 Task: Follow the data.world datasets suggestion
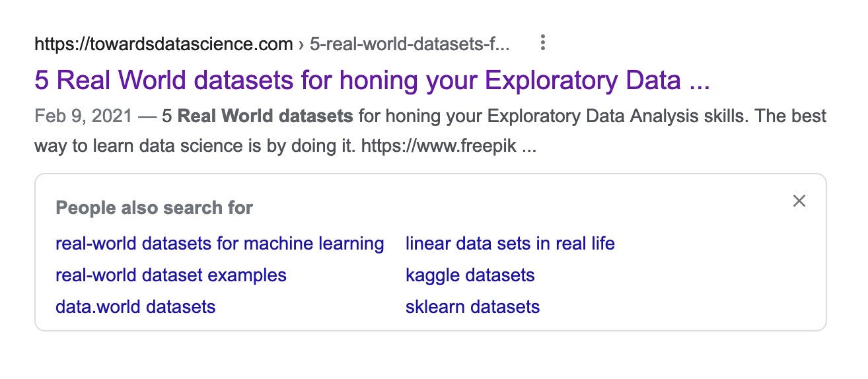click(x=135, y=307)
